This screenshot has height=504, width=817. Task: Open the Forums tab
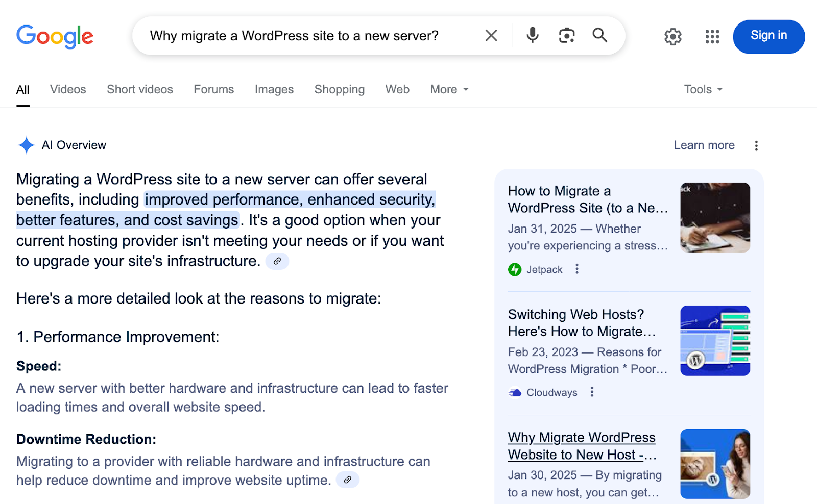(x=214, y=89)
